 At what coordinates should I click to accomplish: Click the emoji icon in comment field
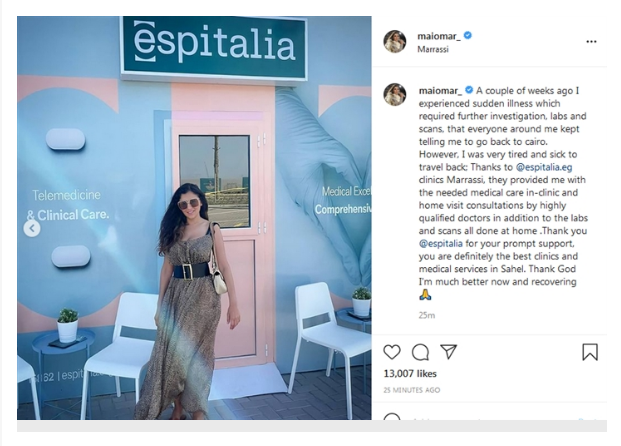coord(392,416)
